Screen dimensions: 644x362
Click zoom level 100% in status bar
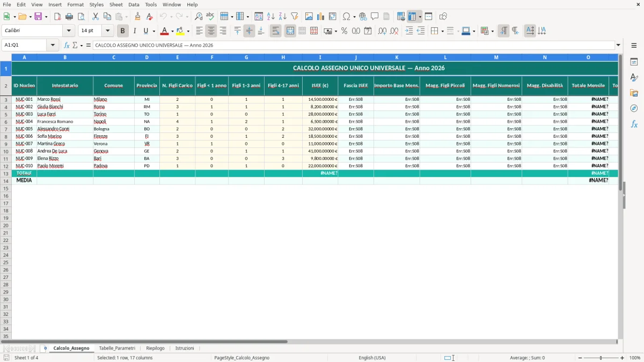point(635,358)
